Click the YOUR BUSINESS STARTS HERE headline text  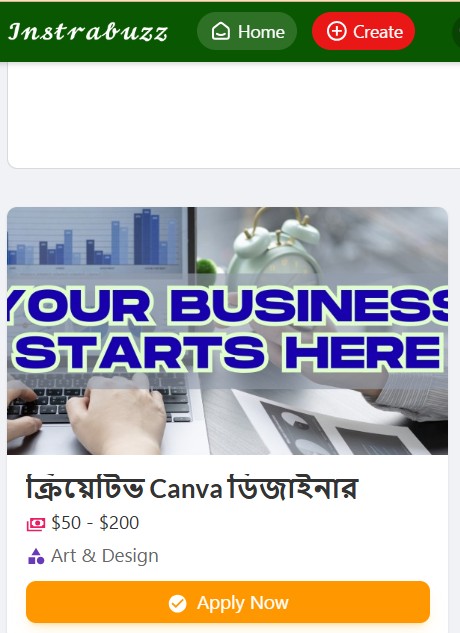(228, 328)
